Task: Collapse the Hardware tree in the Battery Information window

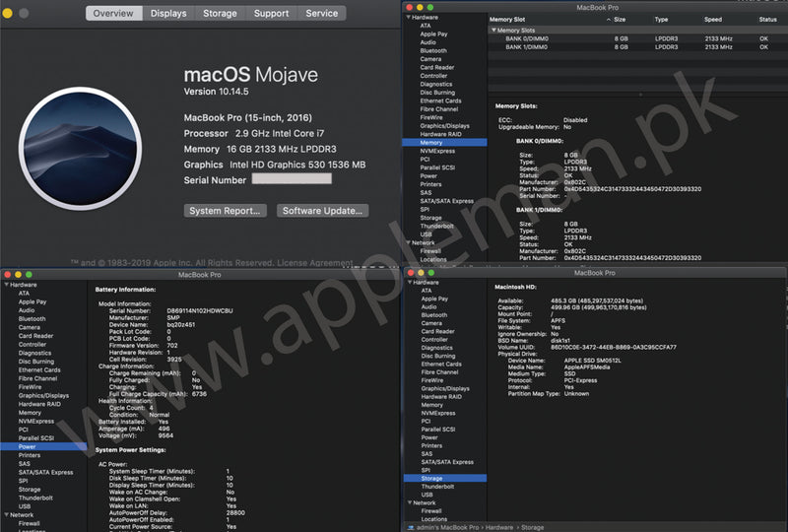Action: pos(7,285)
